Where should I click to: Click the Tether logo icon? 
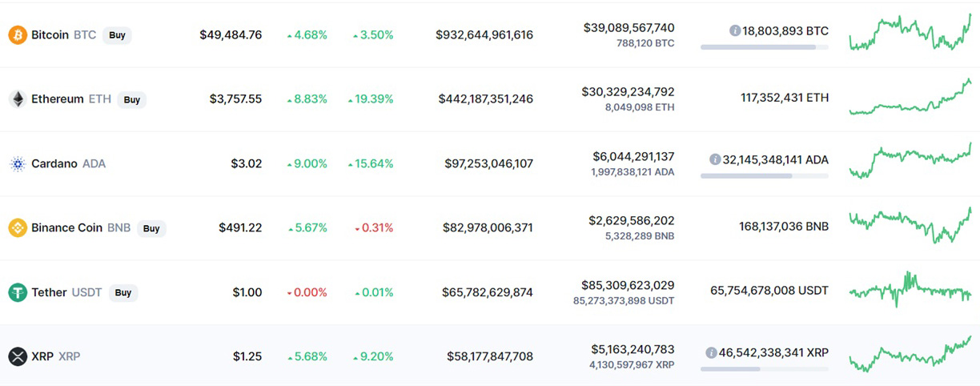click(x=18, y=292)
